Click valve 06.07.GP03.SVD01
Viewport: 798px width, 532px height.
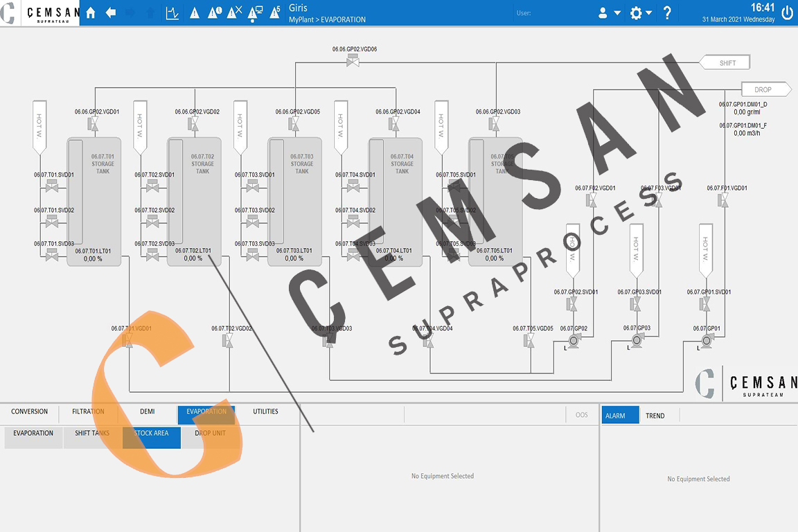pyautogui.click(x=635, y=304)
